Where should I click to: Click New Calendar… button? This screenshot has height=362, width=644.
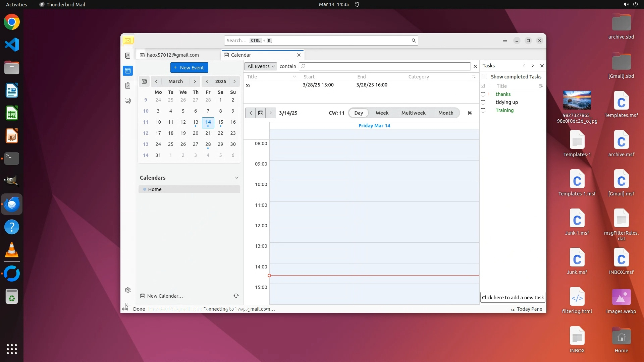click(x=165, y=296)
